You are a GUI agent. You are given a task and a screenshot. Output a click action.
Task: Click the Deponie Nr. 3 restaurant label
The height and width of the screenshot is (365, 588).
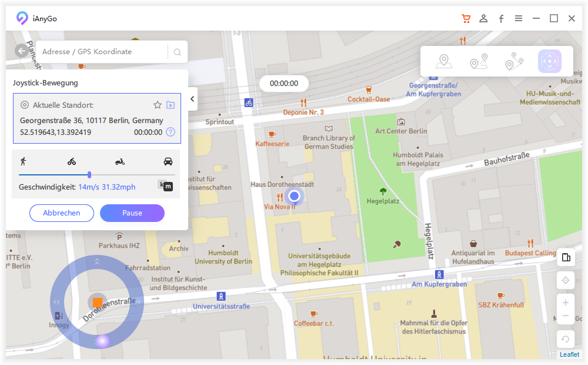(x=303, y=112)
